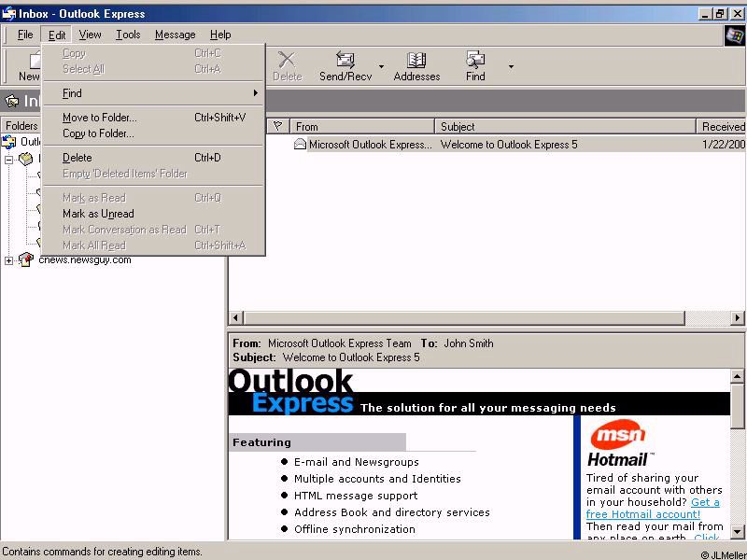Choose Delete from the Edit menu

tap(77, 158)
